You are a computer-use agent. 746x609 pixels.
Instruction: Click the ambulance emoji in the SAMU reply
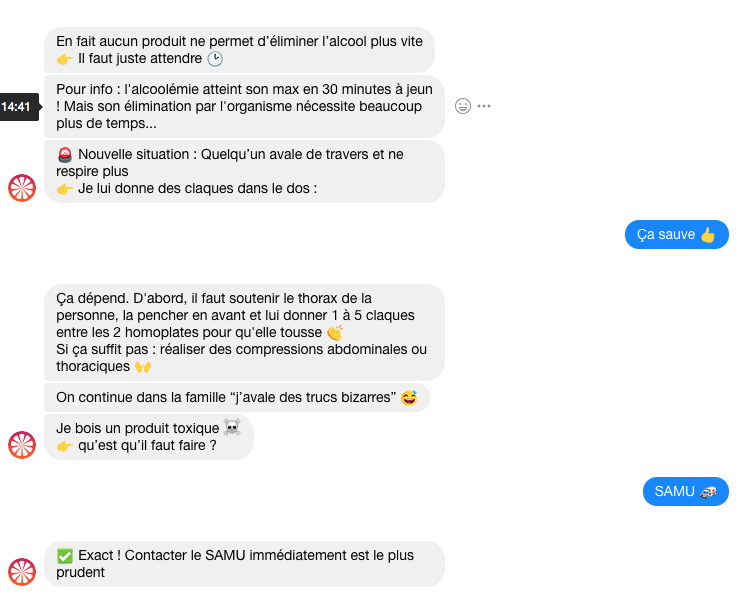point(708,491)
